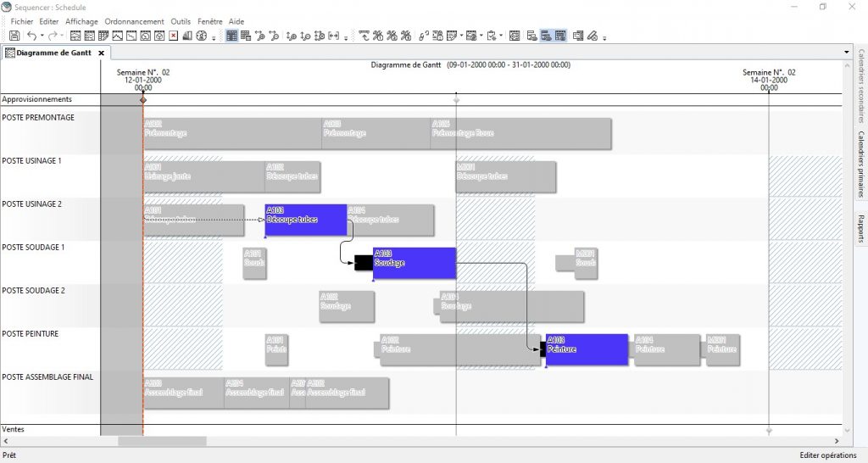Open the document tab list dropdown arrow
868x463 pixels.
coord(847,52)
